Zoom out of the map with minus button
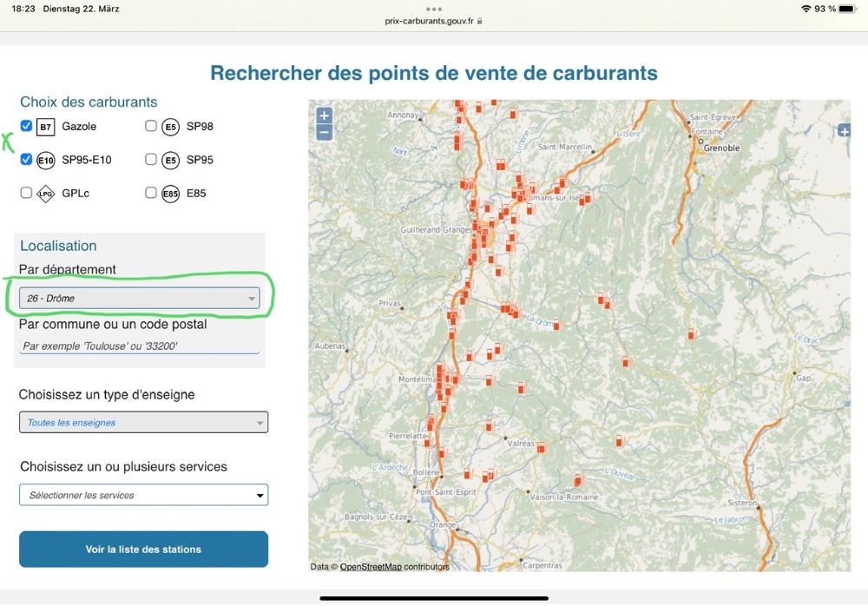Viewport: 868px width, 606px height. pyautogui.click(x=324, y=133)
